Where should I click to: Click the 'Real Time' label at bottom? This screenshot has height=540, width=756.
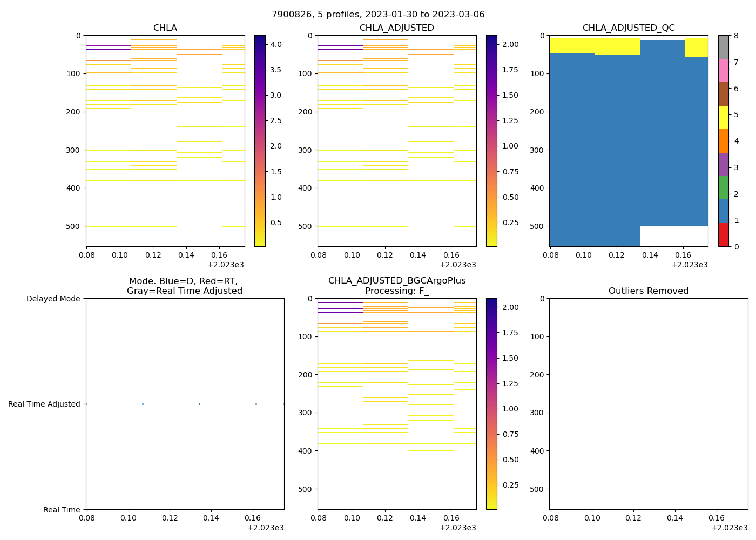coord(62,510)
